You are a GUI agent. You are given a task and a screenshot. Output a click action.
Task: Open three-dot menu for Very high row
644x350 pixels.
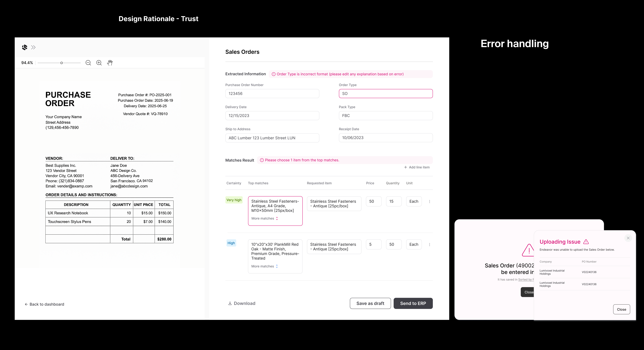pos(429,201)
